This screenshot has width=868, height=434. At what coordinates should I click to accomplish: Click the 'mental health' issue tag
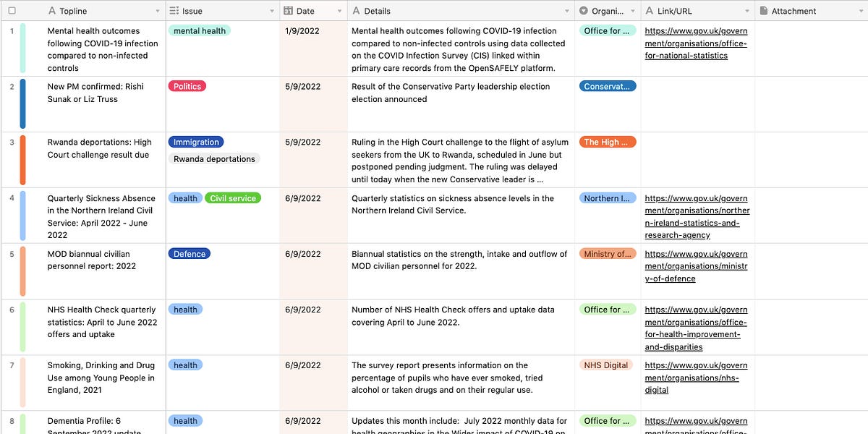pyautogui.click(x=200, y=30)
